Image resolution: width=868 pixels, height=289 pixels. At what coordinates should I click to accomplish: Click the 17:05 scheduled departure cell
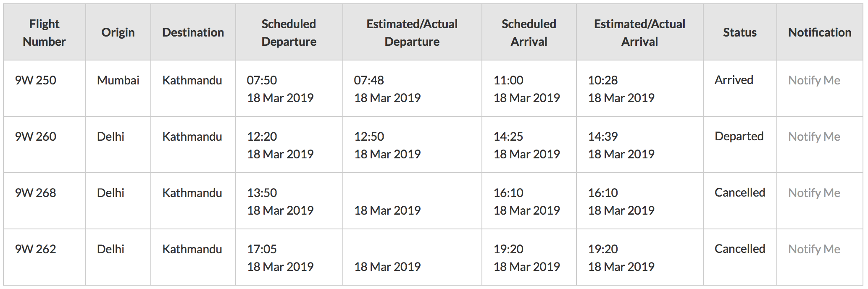pos(289,257)
